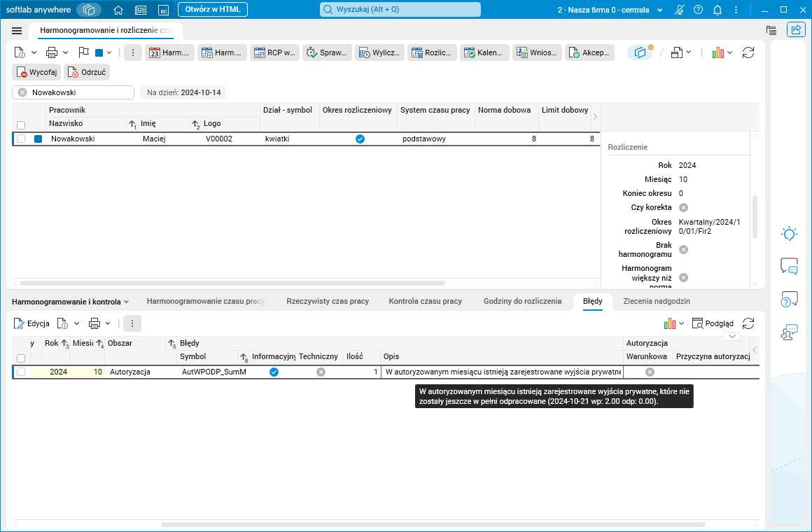This screenshot has height=532, width=812.
Task: Open the chat bubbles icon in right sidebar
Action: (789, 266)
